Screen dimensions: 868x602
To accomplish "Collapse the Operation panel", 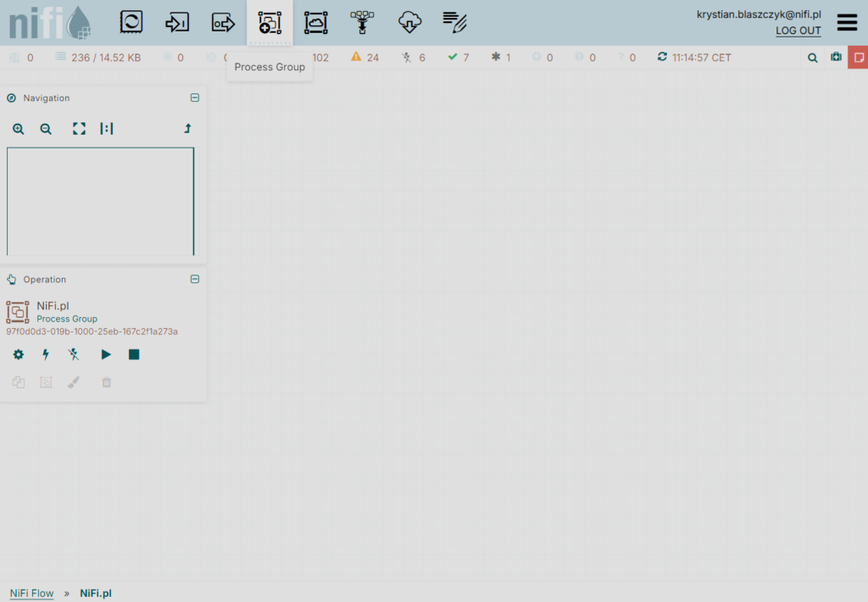I will click(195, 280).
